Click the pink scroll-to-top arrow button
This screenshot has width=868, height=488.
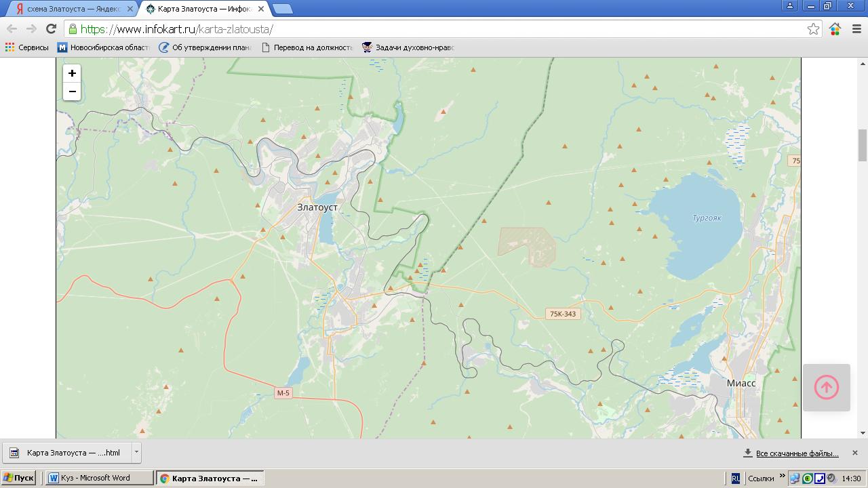[x=826, y=388]
